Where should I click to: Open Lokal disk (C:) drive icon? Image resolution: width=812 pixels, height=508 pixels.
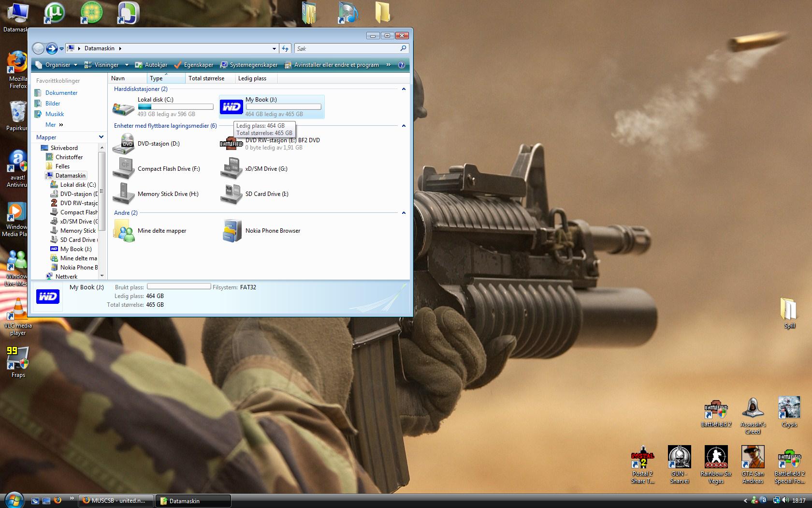point(124,107)
